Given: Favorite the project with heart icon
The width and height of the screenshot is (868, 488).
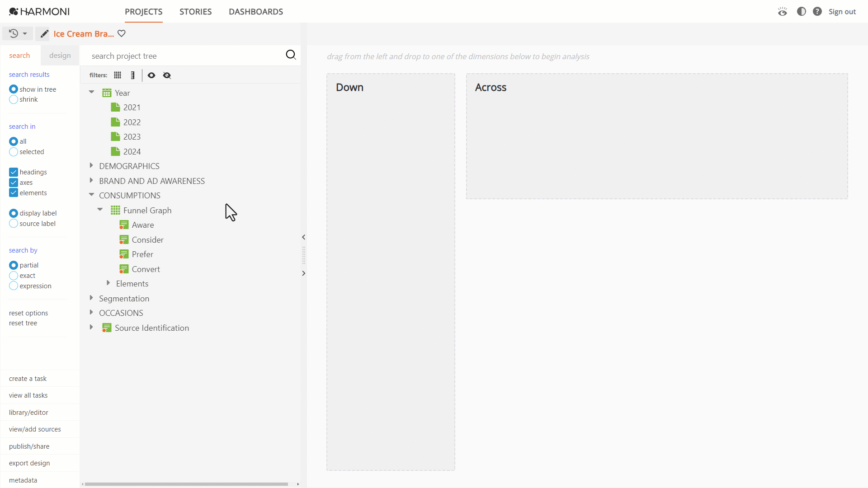Looking at the screenshot, I should pyautogui.click(x=122, y=33).
